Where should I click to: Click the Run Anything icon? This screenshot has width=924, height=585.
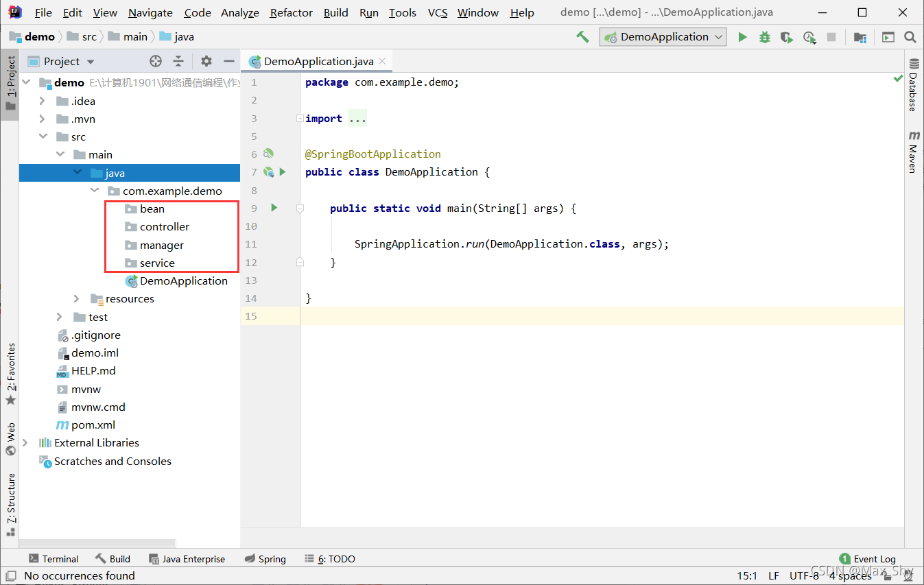tap(888, 37)
